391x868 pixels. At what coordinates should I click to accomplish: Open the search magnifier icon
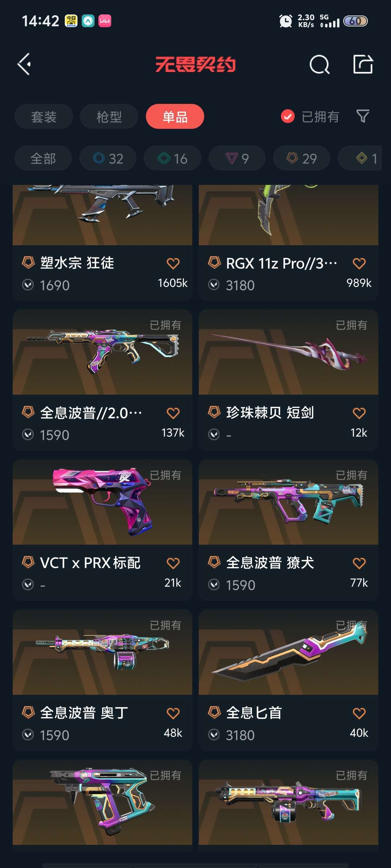pyautogui.click(x=320, y=65)
